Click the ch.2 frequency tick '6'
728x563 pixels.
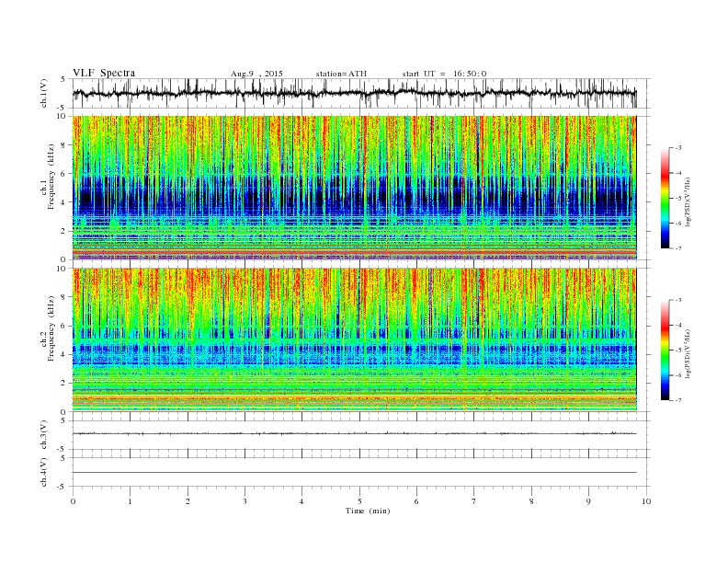point(63,326)
